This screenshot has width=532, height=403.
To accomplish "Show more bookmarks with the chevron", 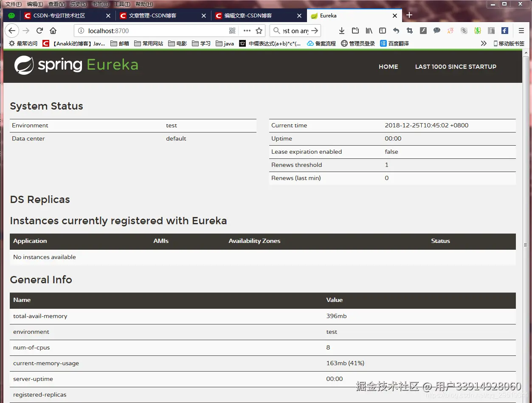I will point(484,43).
